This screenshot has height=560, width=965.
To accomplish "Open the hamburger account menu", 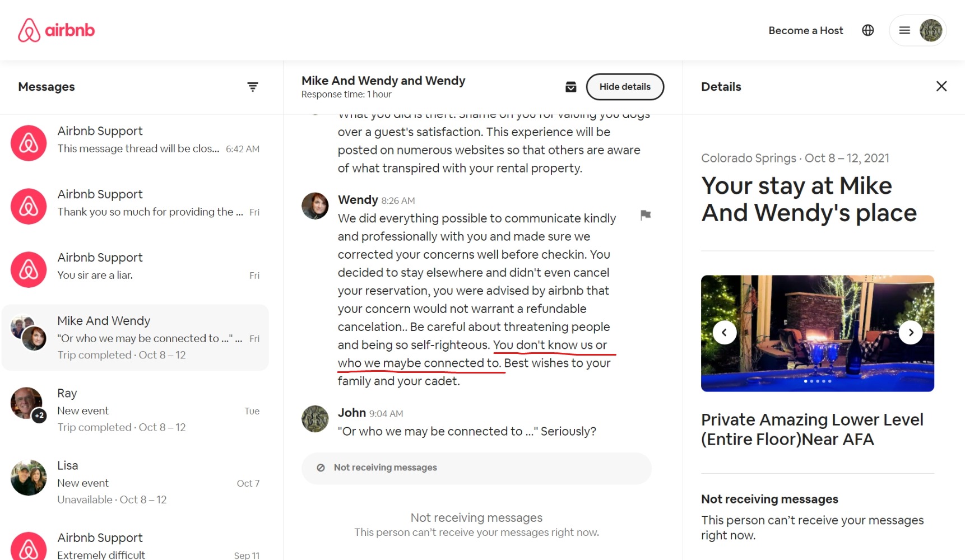I will (x=904, y=30).
